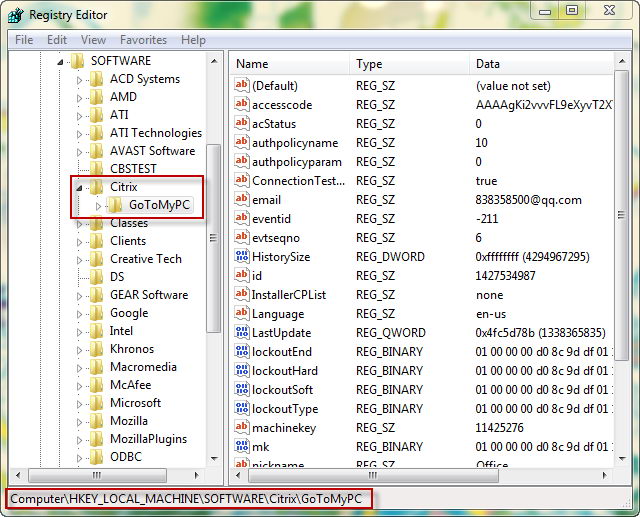The height and width of the screenshot is (517, 640).
Task: Expand the AMD tree node
Action: coord(79,98)
